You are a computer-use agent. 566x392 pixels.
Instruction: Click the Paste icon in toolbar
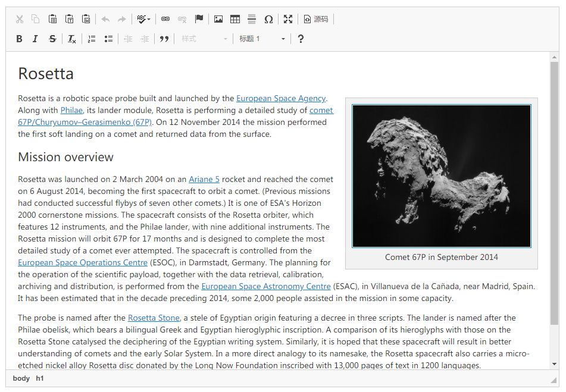coord(53,19)
